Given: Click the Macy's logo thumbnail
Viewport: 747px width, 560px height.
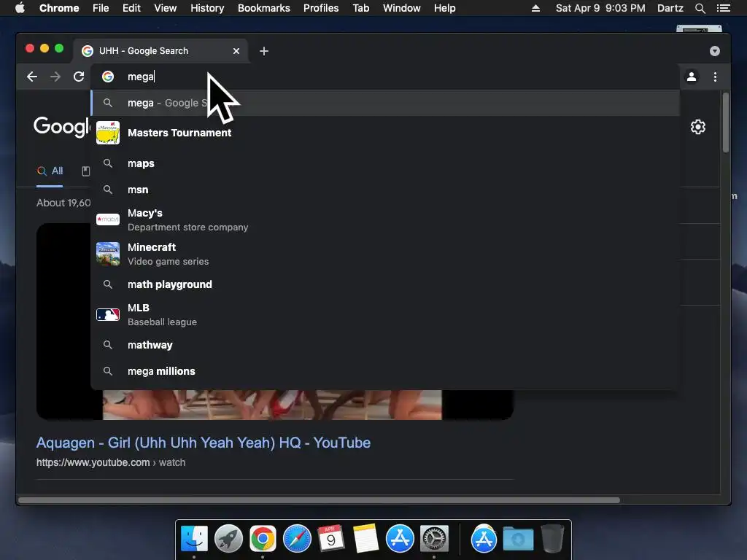Looking at the screenshot, I should coord(108,219).
